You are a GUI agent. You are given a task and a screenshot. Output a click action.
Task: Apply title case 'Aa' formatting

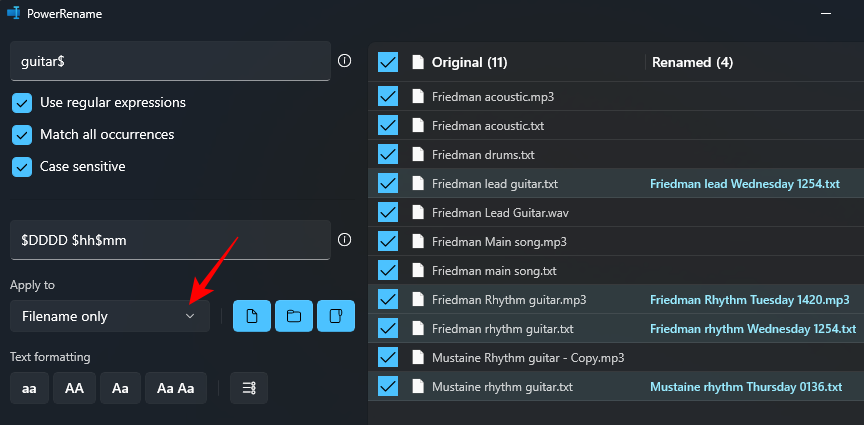pyautogui.click(x=120, y=388)
